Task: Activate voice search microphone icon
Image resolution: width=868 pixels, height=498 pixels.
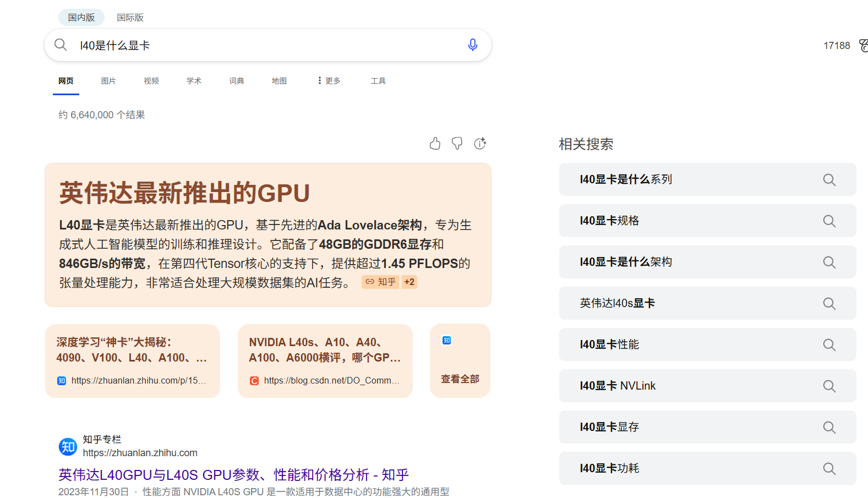Action: tap(472, 45)
